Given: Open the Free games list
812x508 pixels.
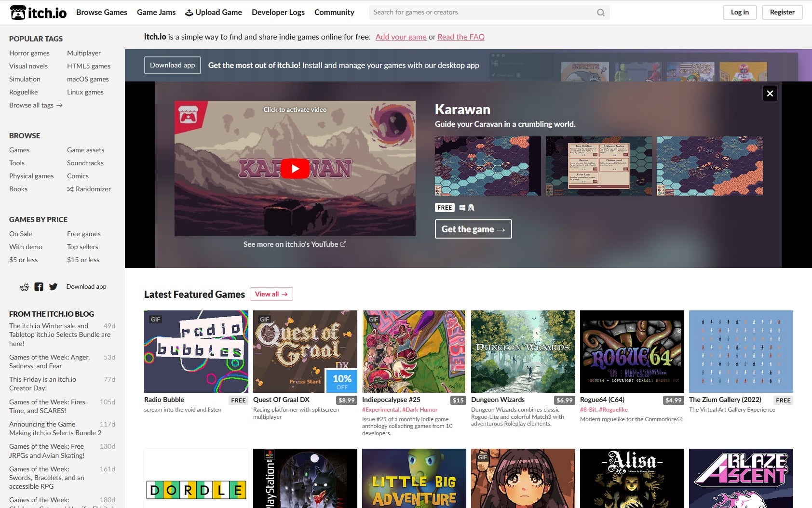Looking at the screenshot, I should pyautogui.click(x=84, y=234).
